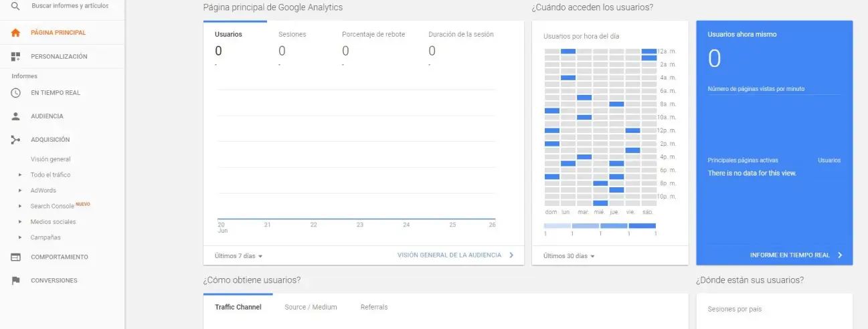This screenshot has width=868, height=329.
Task: Click the Conversiones flag icon
Action: (16, 281)
